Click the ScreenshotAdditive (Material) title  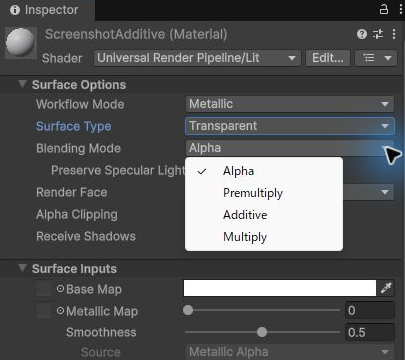(136, 34)
